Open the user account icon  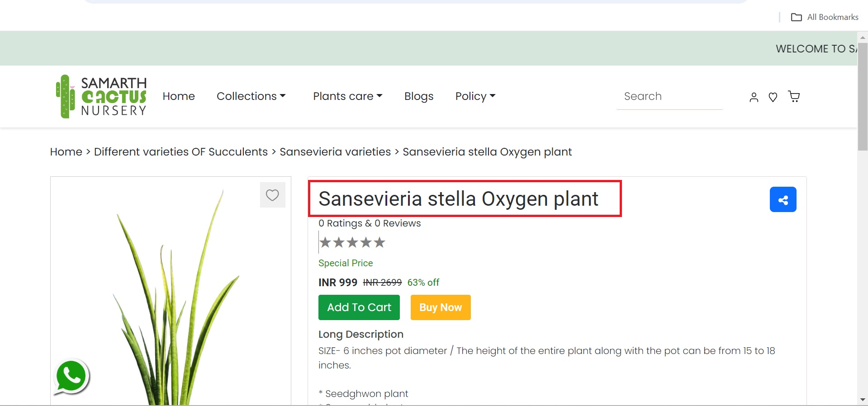tap(754, 97)
